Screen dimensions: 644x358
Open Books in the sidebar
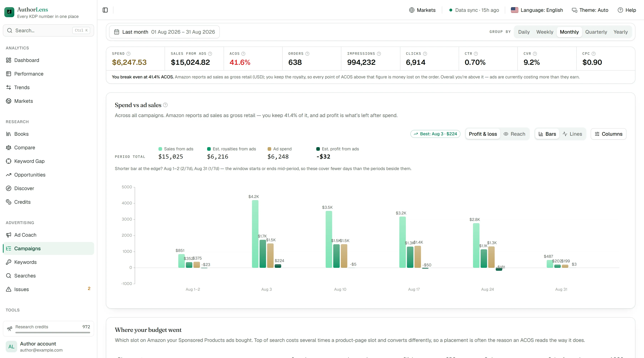pos(48,134)
